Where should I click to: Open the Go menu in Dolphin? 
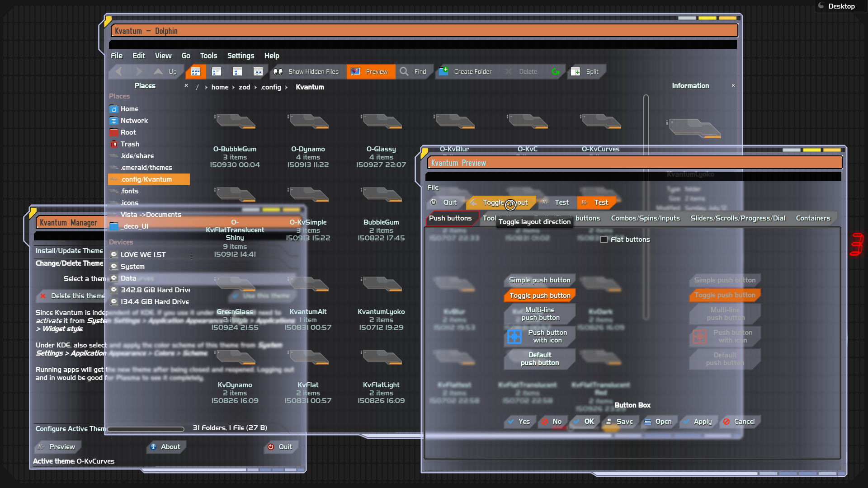pos(186,56)
